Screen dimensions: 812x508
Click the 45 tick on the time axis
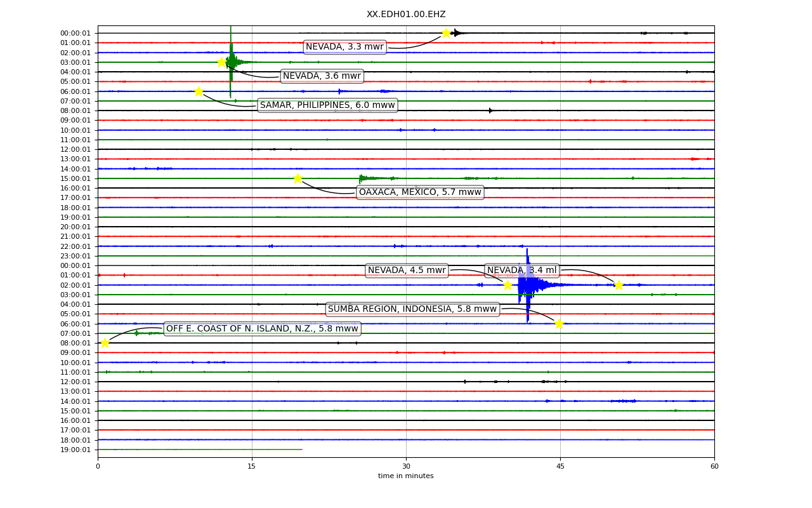(560, 466)
